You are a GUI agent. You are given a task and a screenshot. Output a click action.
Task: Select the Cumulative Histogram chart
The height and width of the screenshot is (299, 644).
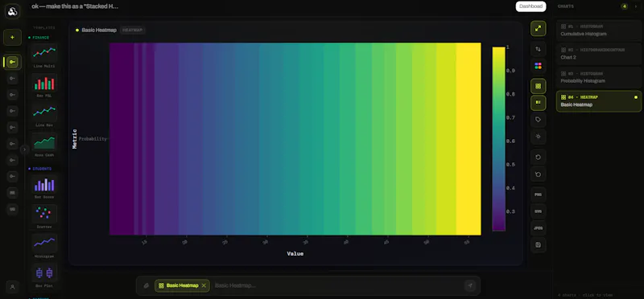[599, 31]
